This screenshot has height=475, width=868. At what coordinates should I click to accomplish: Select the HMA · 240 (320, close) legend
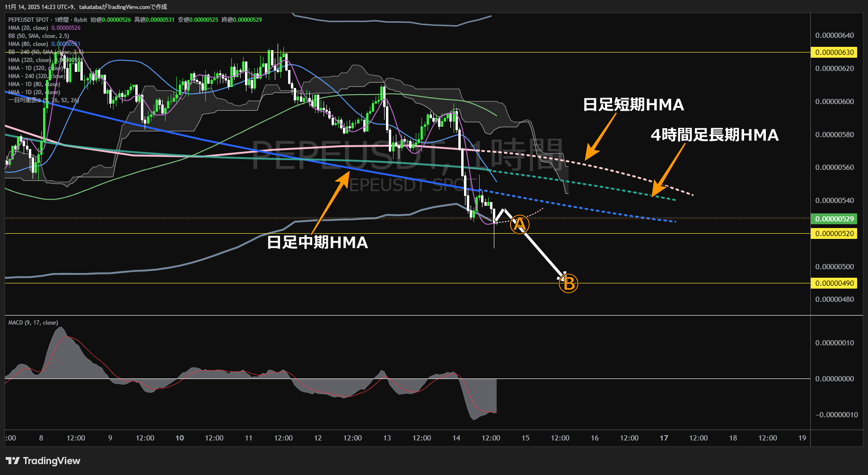pos(37,76)
